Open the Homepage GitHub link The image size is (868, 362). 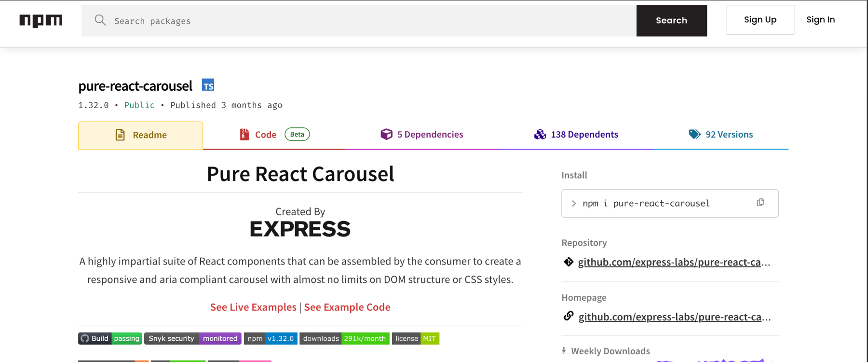coord(675,317)
